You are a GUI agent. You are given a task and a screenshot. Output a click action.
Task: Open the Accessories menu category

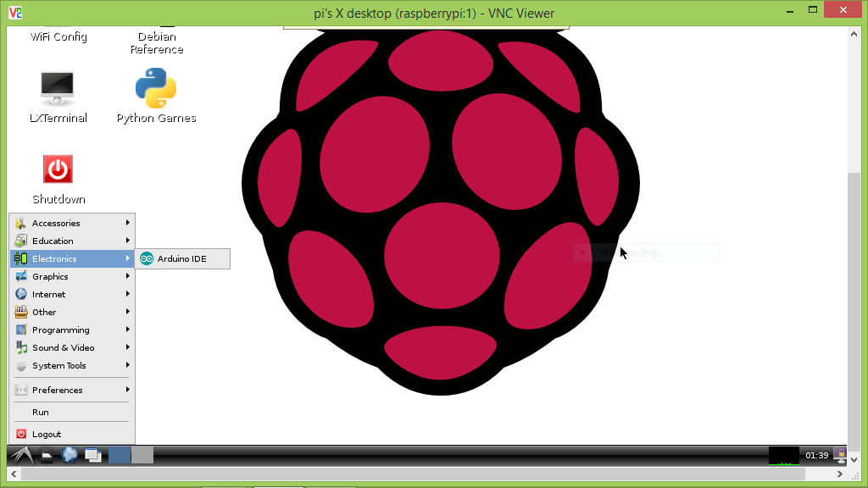(x=72, y=223)
